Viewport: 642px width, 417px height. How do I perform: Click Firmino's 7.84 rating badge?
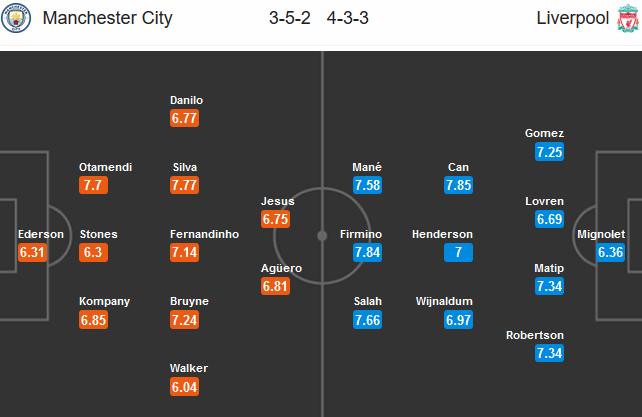point(367,252)
